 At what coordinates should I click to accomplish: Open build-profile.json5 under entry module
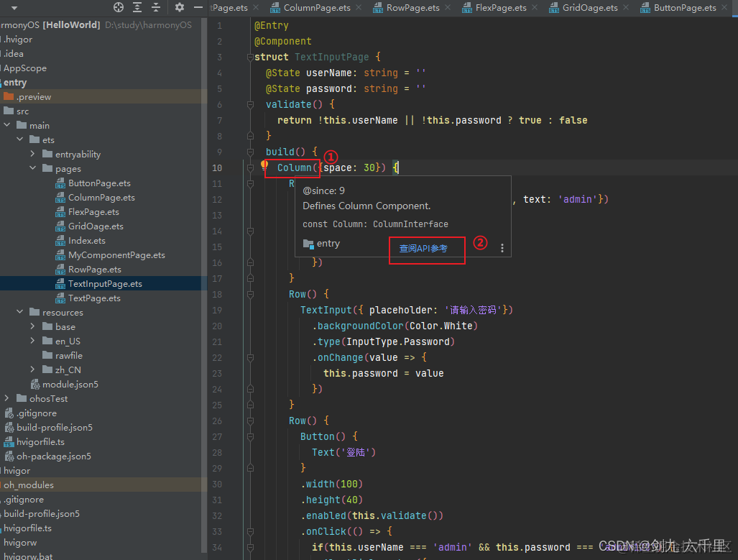click(55, 427)
